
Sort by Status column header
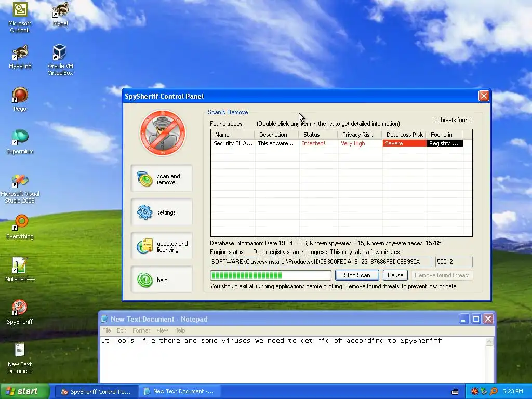coord(318,135)
